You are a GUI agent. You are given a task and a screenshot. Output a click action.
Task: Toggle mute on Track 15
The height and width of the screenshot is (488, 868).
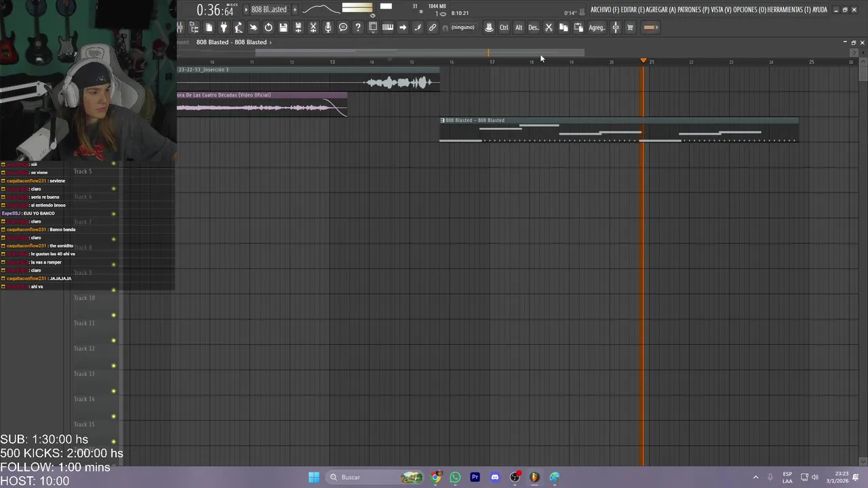tap(113, 441)
